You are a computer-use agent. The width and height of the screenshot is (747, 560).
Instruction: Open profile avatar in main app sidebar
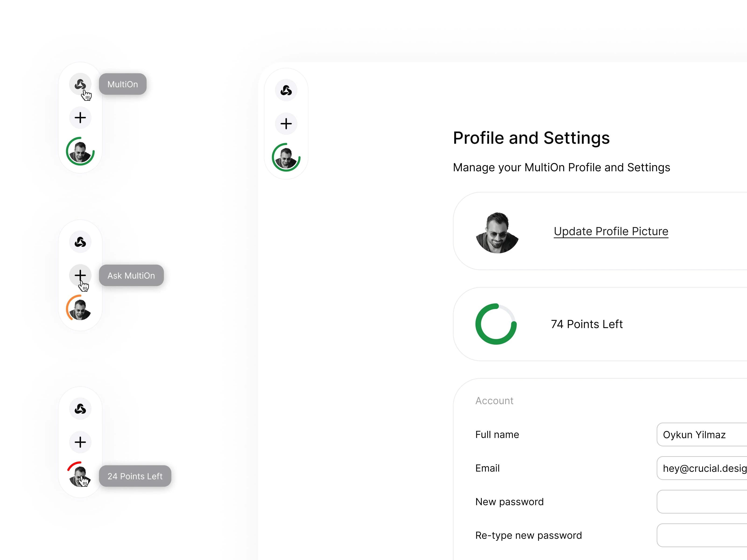coord(286,157)
